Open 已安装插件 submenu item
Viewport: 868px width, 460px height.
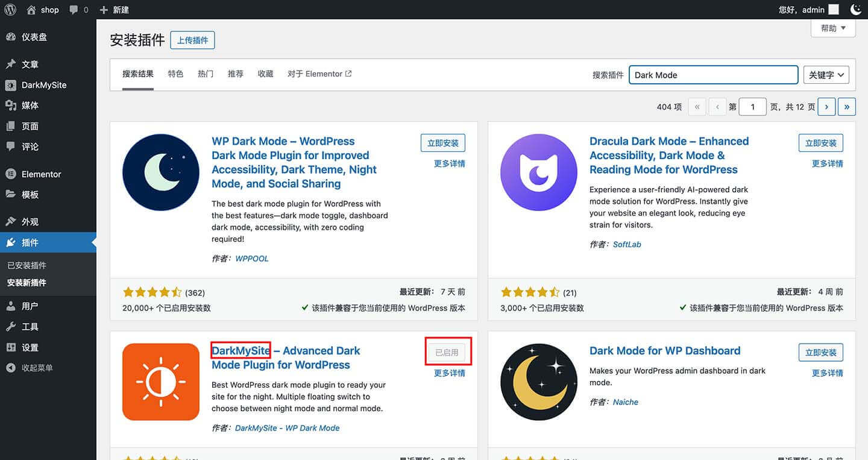pyautogui.click(x=27, y=265)
